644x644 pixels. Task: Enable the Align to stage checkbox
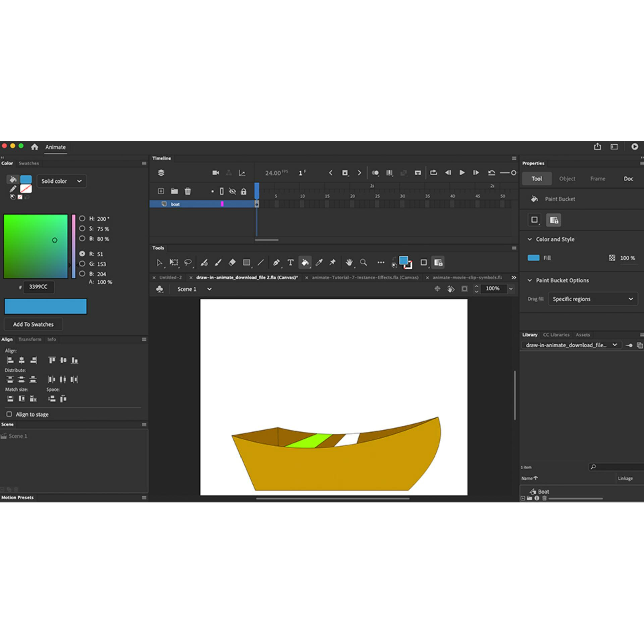[x=9, y=414]
